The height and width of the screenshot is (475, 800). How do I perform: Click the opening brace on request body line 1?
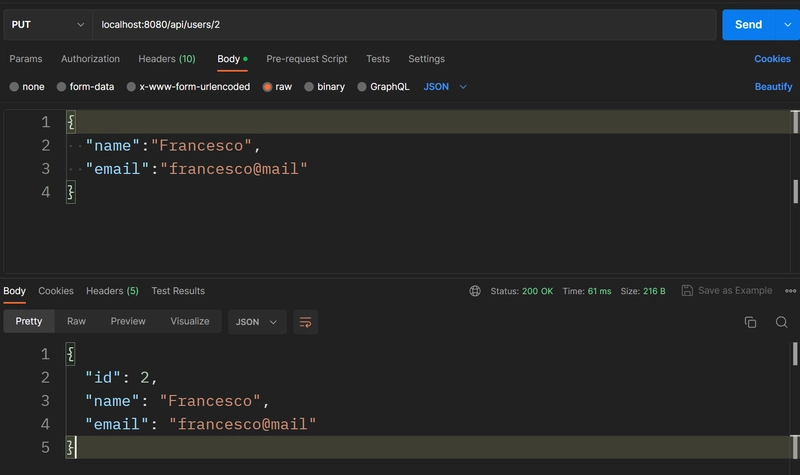(x=71, y=122)
